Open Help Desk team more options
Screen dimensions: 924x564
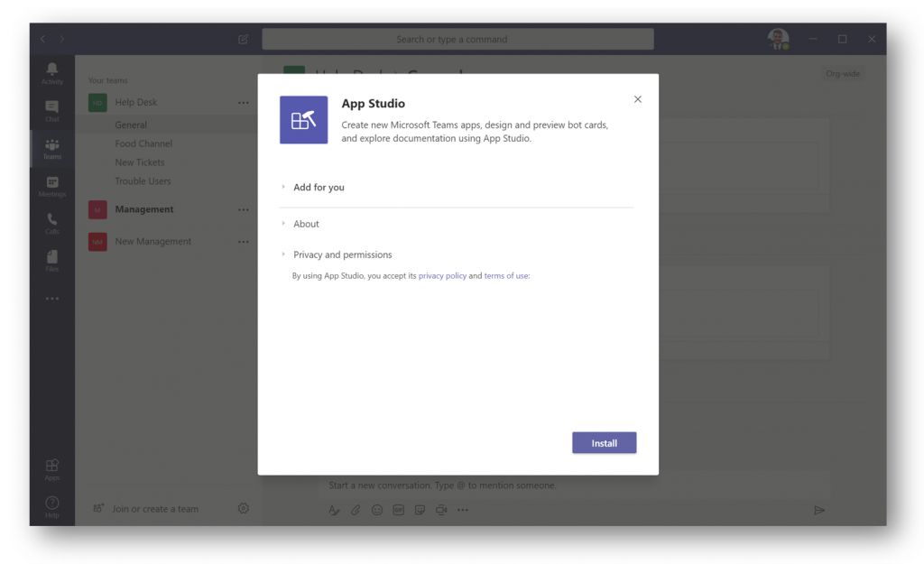pos(244,103)
